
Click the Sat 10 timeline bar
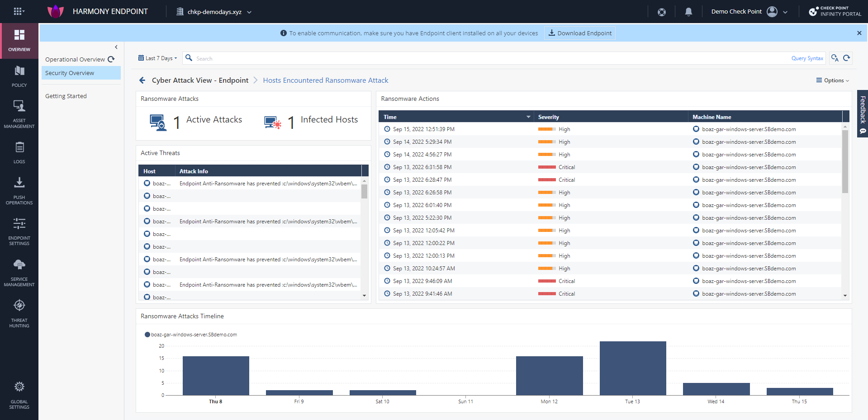point(383,393)
